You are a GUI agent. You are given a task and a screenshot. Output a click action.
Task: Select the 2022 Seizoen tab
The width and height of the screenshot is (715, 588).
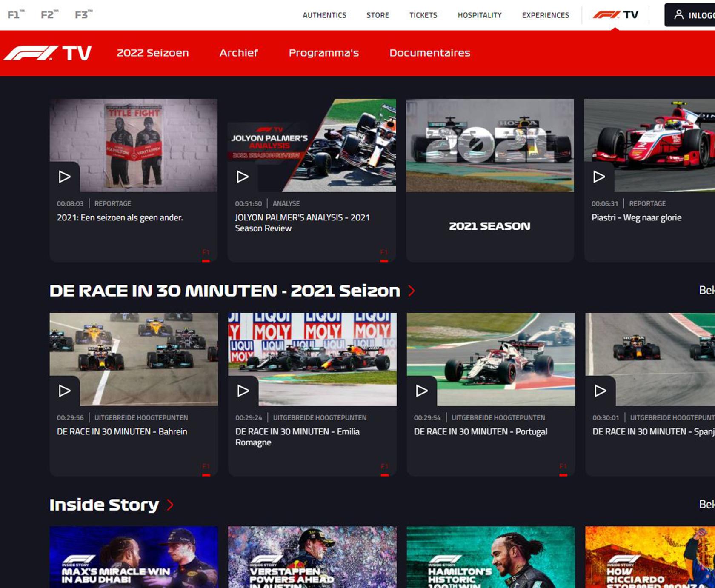click(x=153, y=53)
